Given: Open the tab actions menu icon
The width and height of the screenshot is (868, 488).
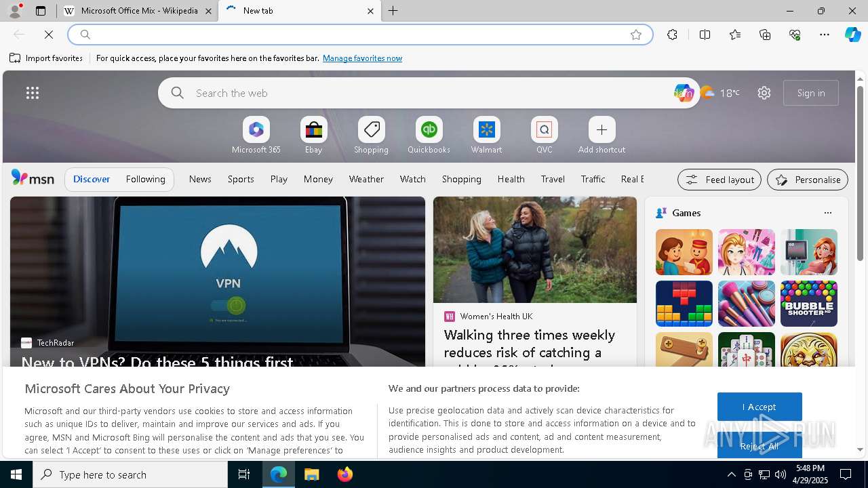Looking at the screenshot, I should pos(41,11).
